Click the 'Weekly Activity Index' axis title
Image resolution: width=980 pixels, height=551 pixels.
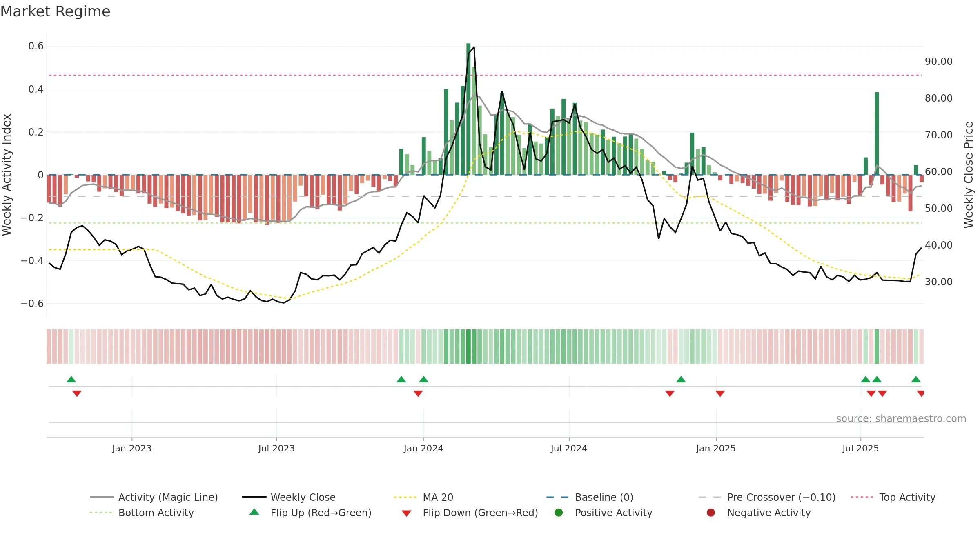[x=7, y=175]
